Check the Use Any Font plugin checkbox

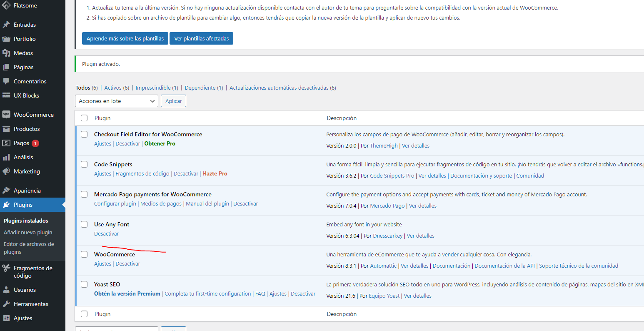tap(84, 224)
